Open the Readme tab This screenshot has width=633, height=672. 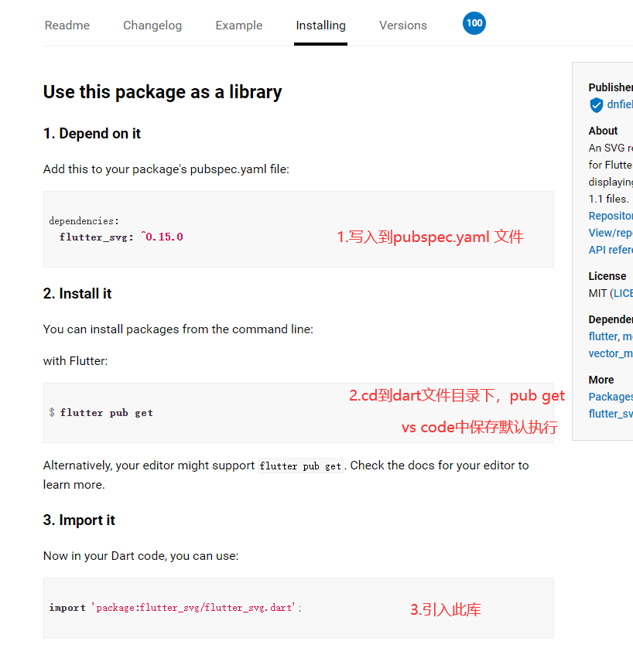[67, 26]
